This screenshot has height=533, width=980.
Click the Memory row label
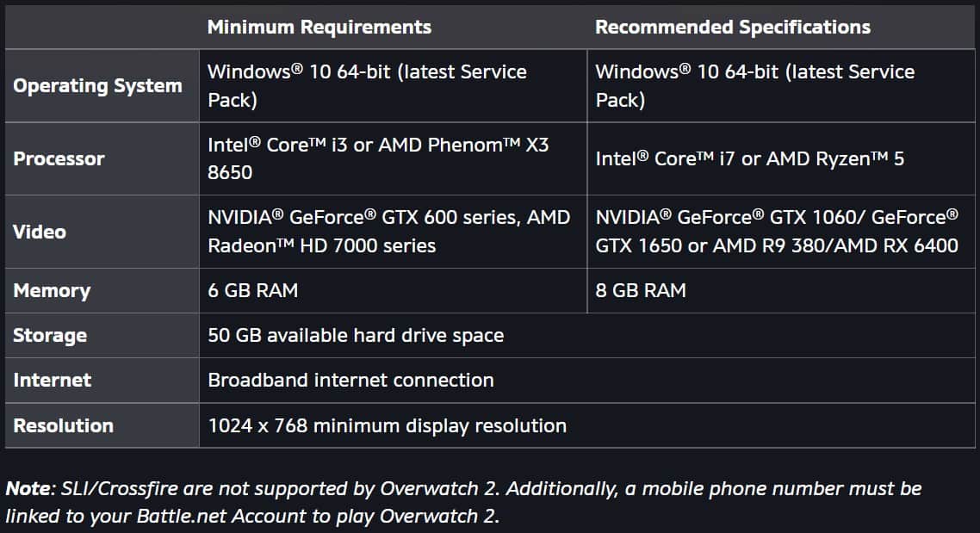pyautogui.click(x=52, y=291)
